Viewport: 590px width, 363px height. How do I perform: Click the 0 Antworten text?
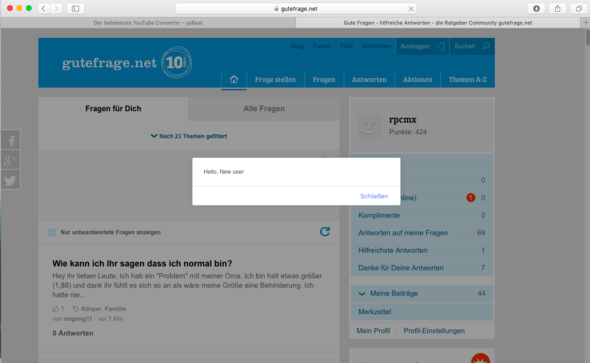coord(73,333)
